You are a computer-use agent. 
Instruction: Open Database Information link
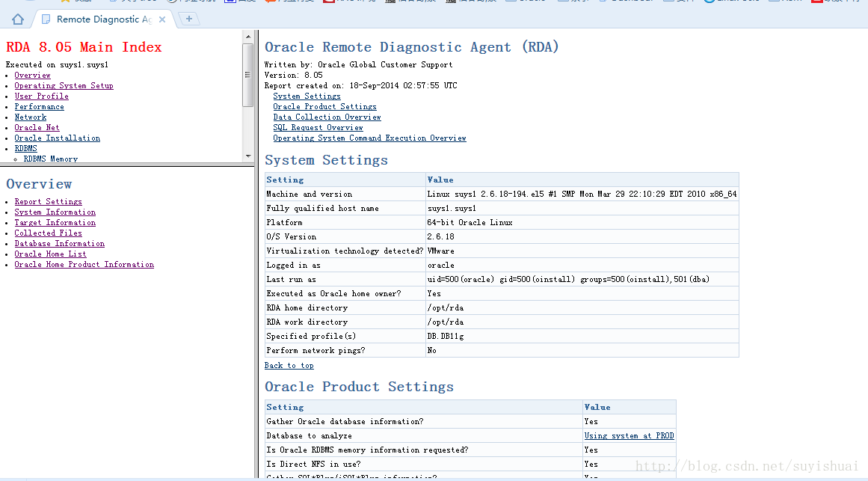[59, 244]
